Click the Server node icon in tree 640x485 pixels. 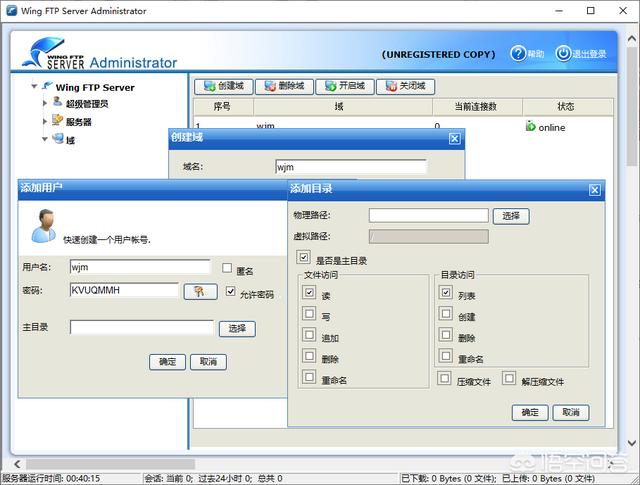point(58,120)
